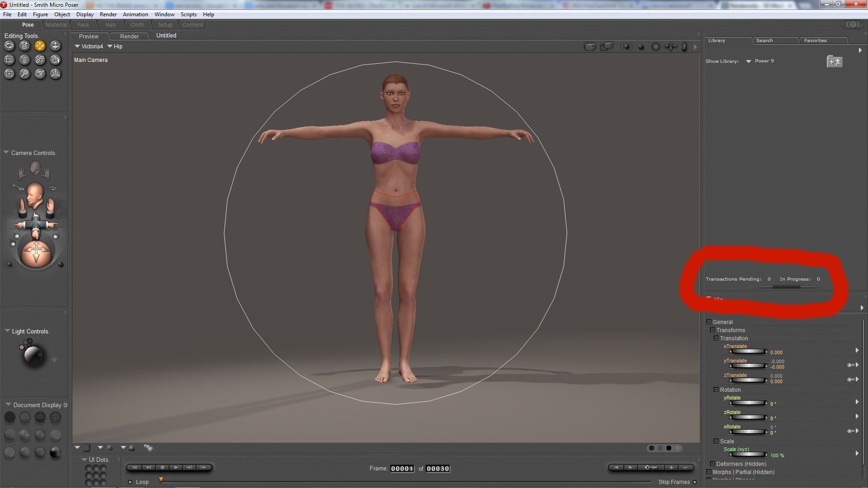
Task: Select the Twist editing tool
Action: [x=24, y=46]
